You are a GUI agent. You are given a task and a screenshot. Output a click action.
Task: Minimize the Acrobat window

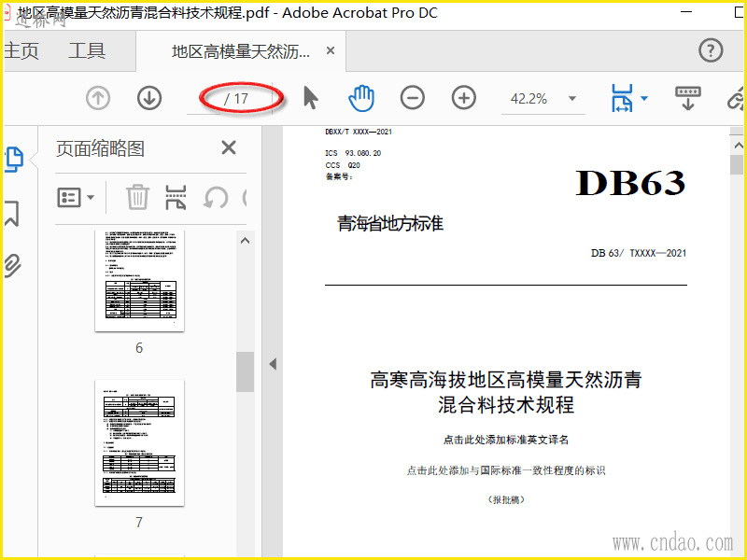(686, 11)
